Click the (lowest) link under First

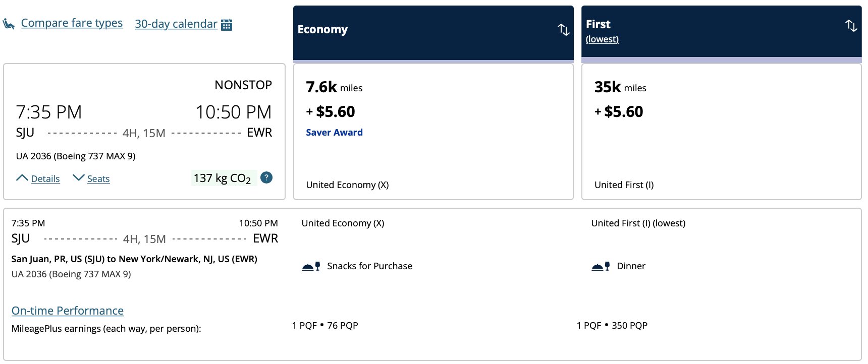[602, 39]
